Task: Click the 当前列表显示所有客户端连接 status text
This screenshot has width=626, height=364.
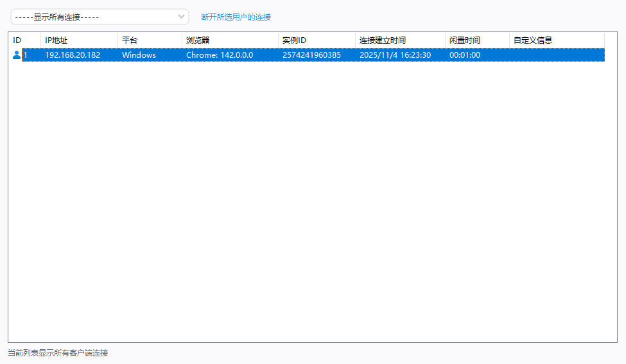Action: point(58,353)
